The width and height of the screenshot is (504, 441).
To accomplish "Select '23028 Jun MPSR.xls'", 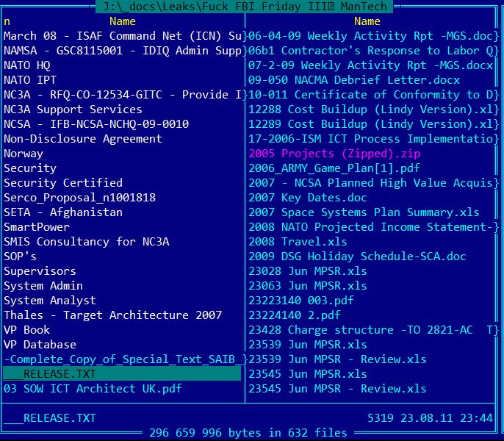I will coord(308,271).
